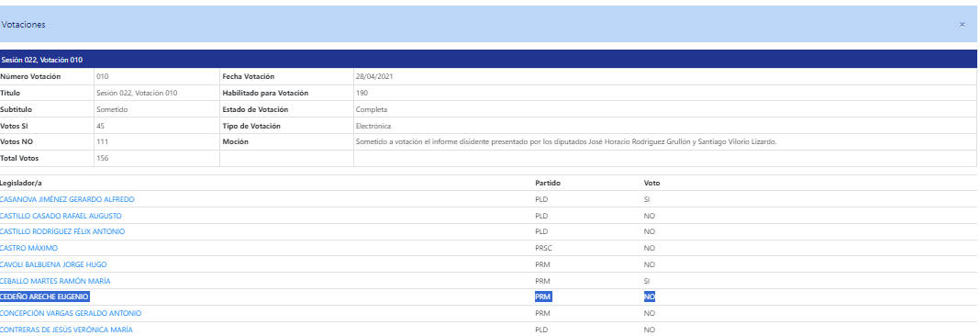Viewport: 980px width, 336px height.
Task: Click the PLD party of CONTRERAS DE JESÚS row
Action: point(541,330)
